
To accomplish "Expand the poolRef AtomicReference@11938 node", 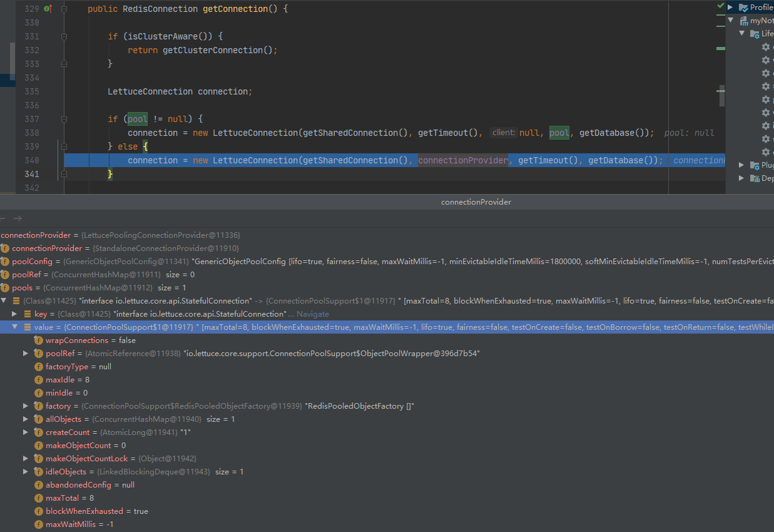I will 26,354.
